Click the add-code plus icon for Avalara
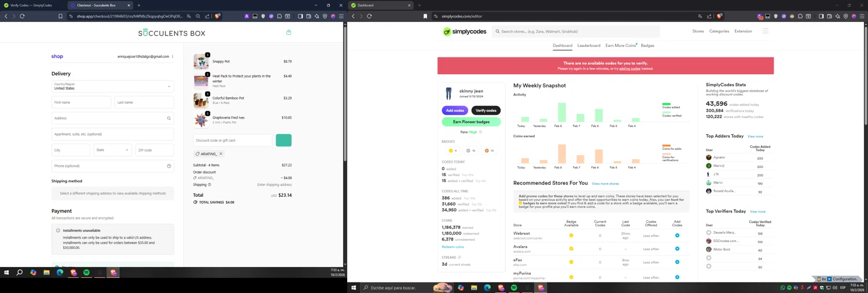Screen dimensions: 868x293 pos(677,249)
